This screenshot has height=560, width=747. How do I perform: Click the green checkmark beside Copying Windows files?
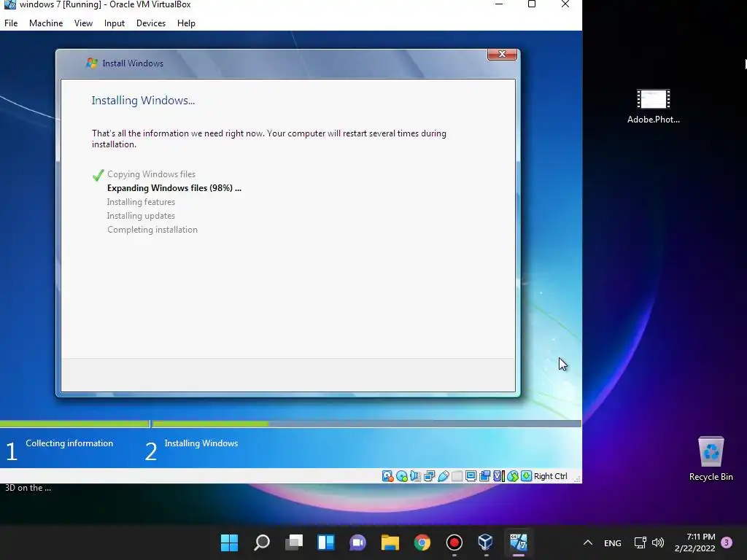point(98,175)
